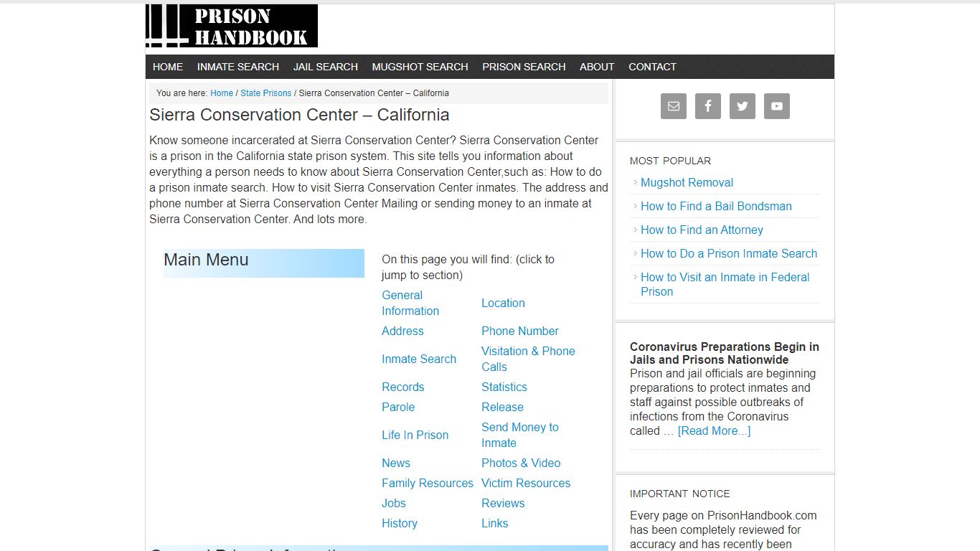Open the email contact icon
The width and height of the screenshot is (980, 551).
click(673, 106)
